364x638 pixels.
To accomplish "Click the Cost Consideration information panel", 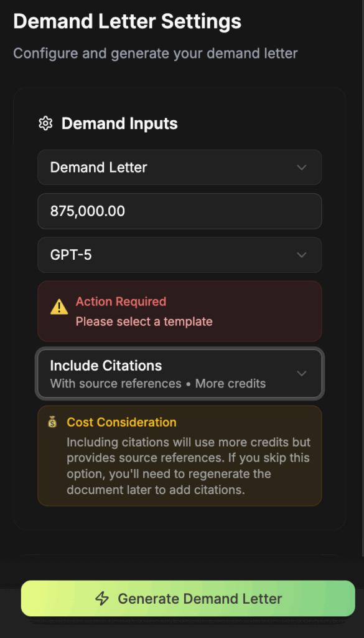I will click(180, 455).
